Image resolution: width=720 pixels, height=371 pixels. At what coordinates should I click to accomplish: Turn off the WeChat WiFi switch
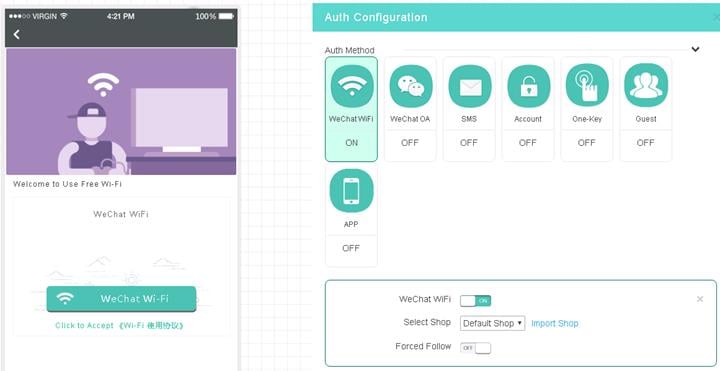coord(476,301)
